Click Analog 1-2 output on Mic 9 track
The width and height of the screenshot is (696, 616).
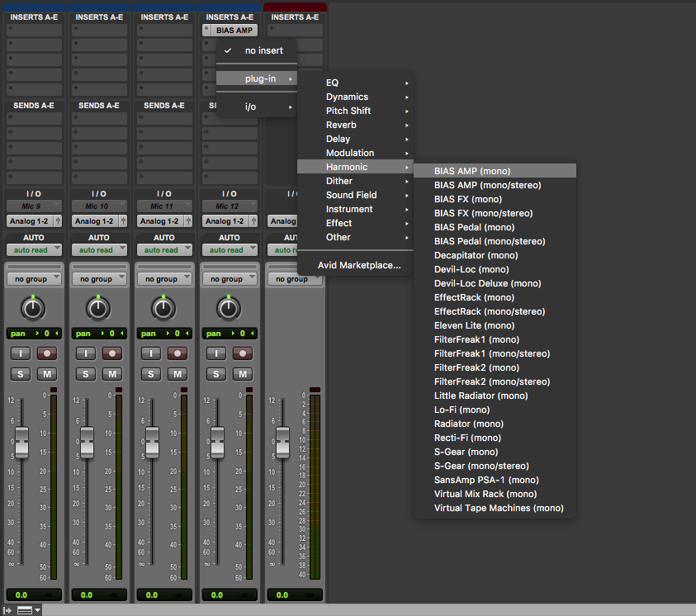point(29,221)
